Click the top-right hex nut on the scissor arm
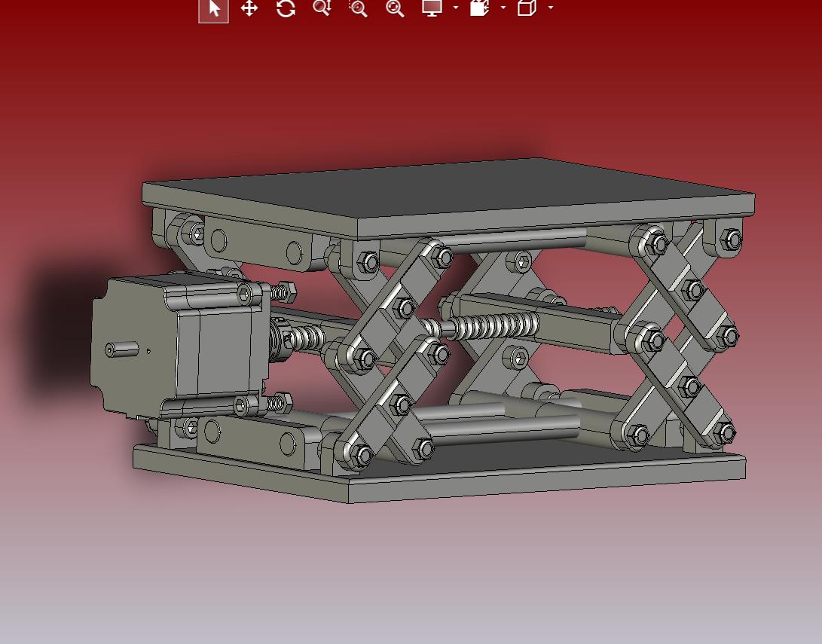 (x=730, y=240)
